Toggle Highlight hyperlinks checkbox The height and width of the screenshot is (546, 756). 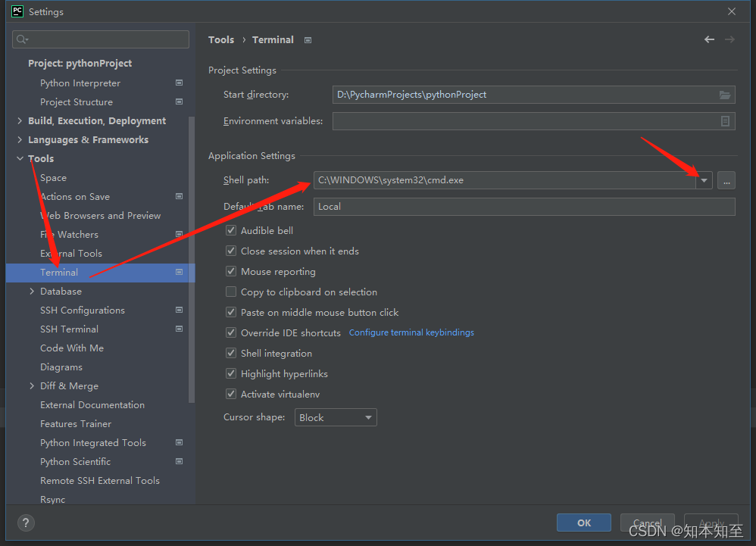(232, 373)
